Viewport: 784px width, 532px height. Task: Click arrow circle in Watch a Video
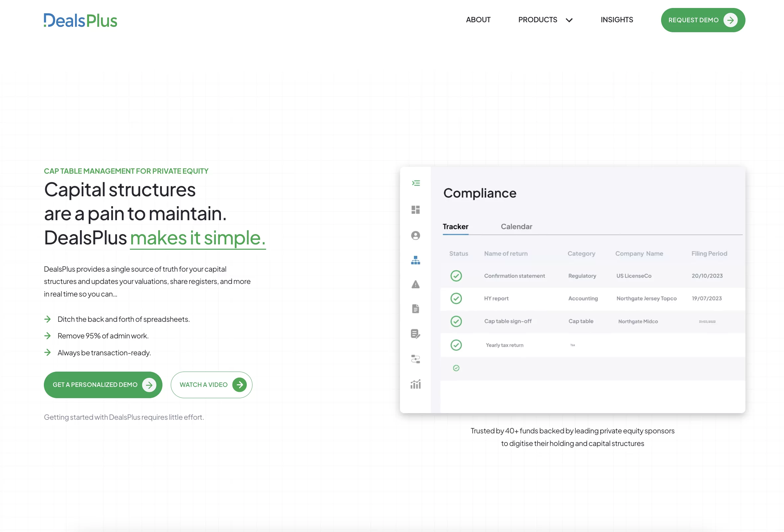click(x=240, y=385)
